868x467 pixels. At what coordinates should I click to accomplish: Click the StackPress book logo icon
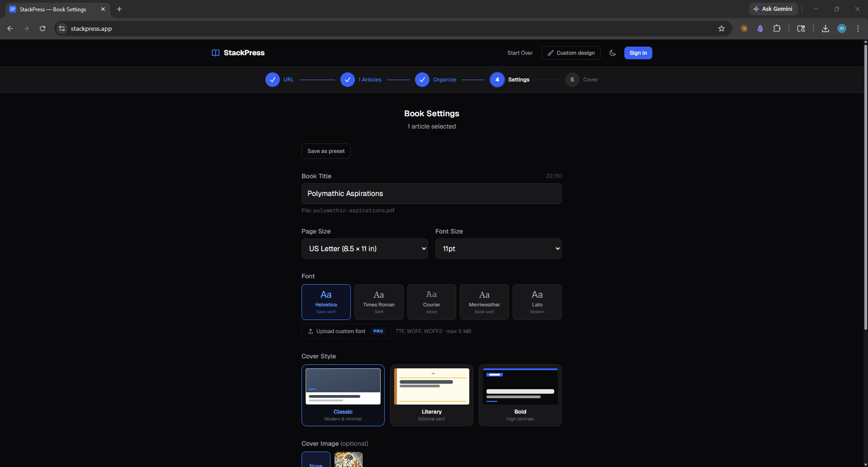pos(216,53)
